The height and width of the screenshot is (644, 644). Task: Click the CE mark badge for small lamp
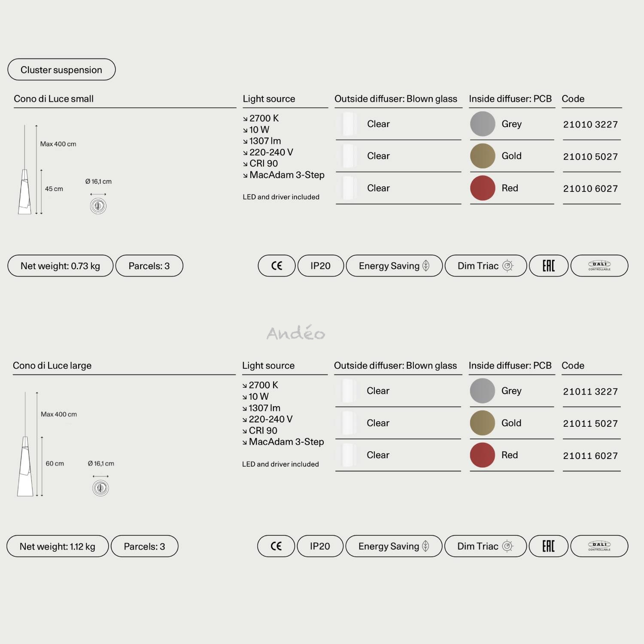(x=276, y=266)
